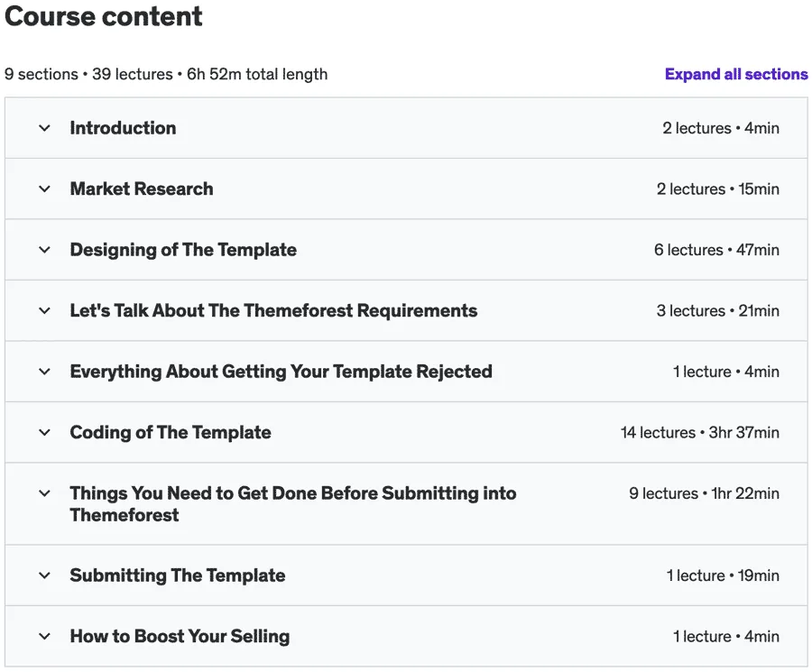Select Everything About Getting Your Template Rejected
The image size is (812, 672).
pyautogui.click(x=281, y=372)
